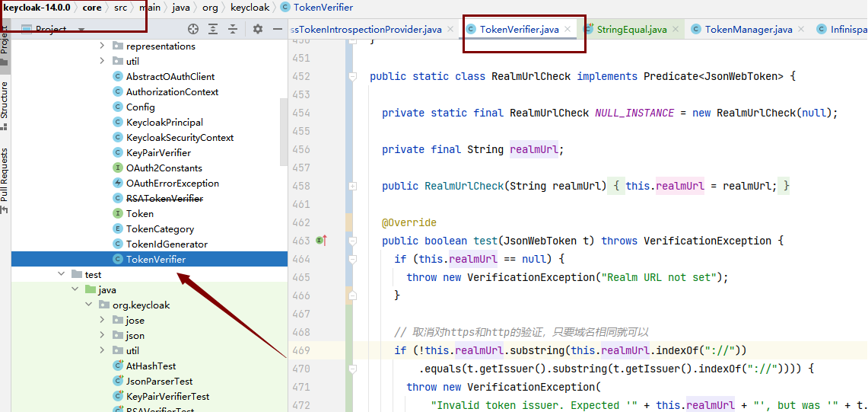Click the @Override annotation
Screen dimensions: 868x412
coord(409,223)
